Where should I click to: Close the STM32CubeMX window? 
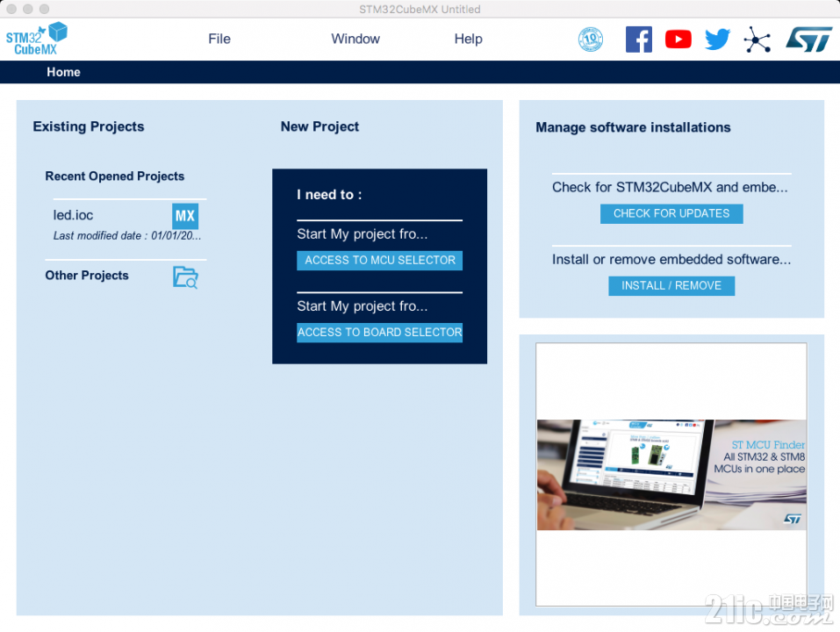(11, 9)
